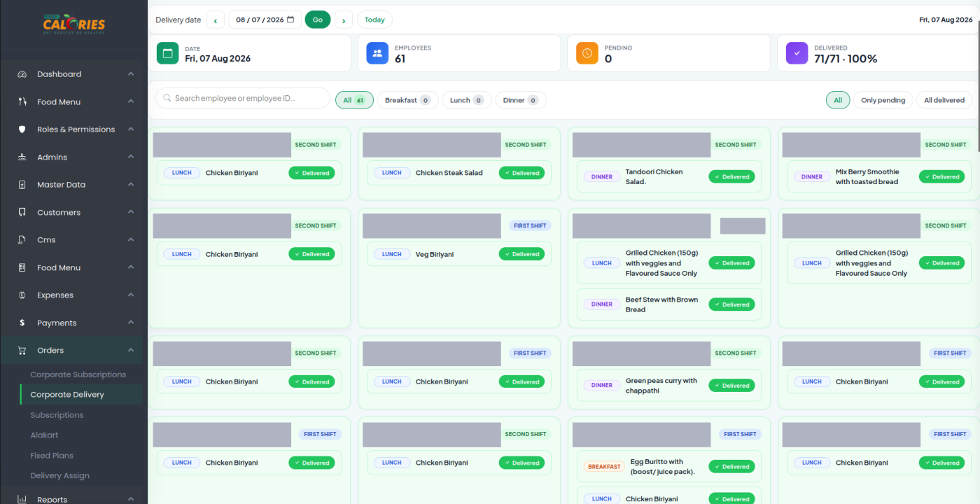This screenshot has width=980, height=504.
Task: Click the Dashboard gauge icon in sidebar
Action: tap(22, 74)
